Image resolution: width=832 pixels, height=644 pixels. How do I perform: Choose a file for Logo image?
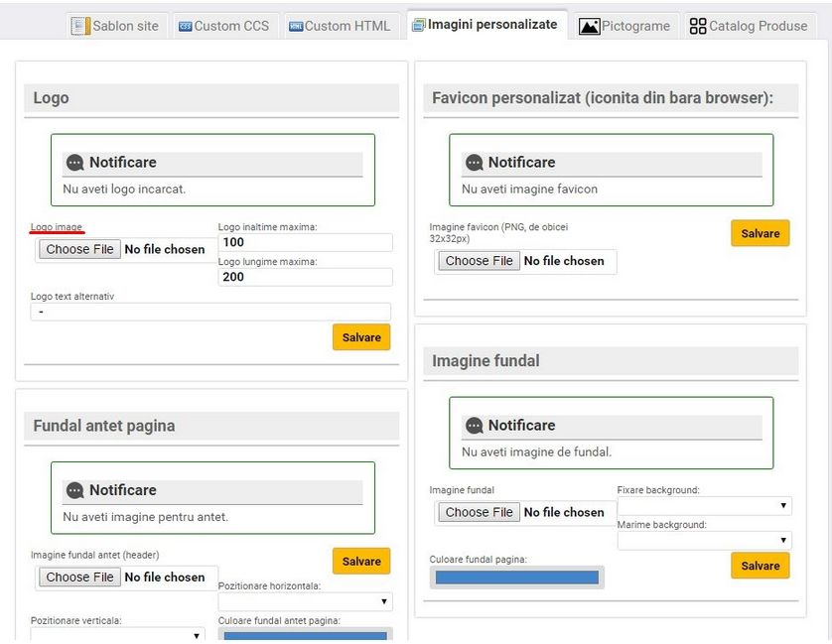pyautogui.click(x=80, y=249)
